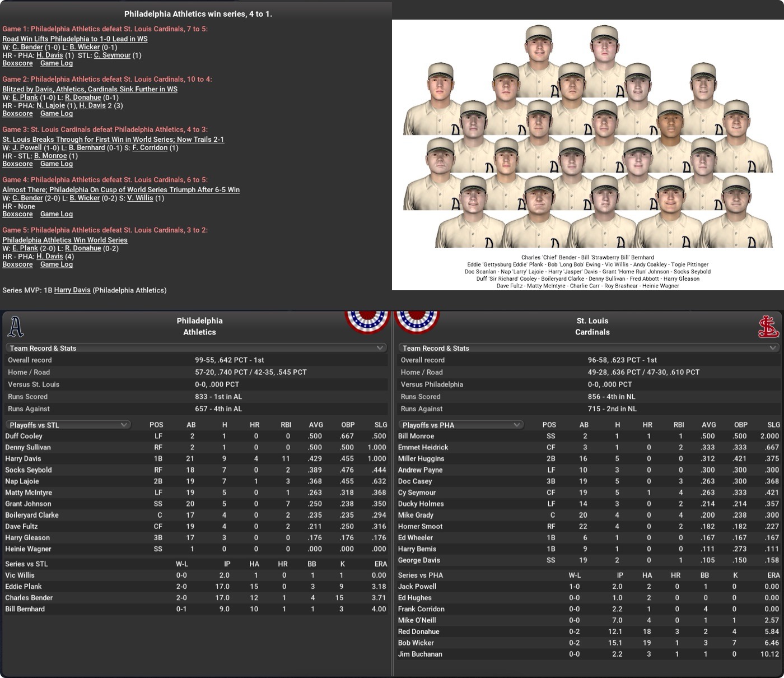Open the Game 5 Game Log
784x678 pixels.
coord(57,264)
